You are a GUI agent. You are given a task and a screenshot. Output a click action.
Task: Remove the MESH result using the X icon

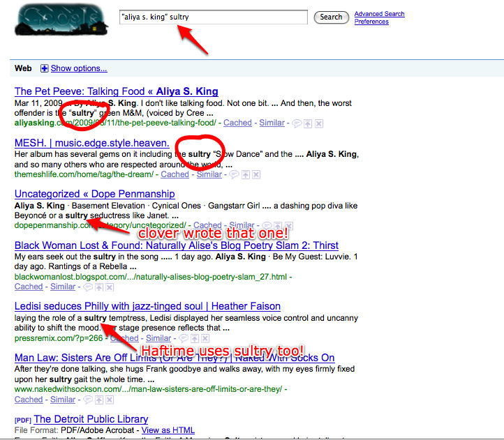point(255,175)
